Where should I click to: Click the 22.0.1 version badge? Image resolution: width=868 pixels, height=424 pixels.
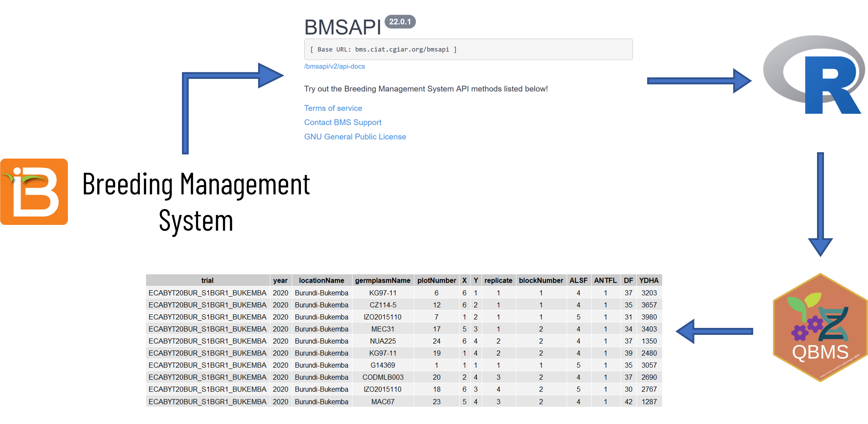tap(400, 22)
